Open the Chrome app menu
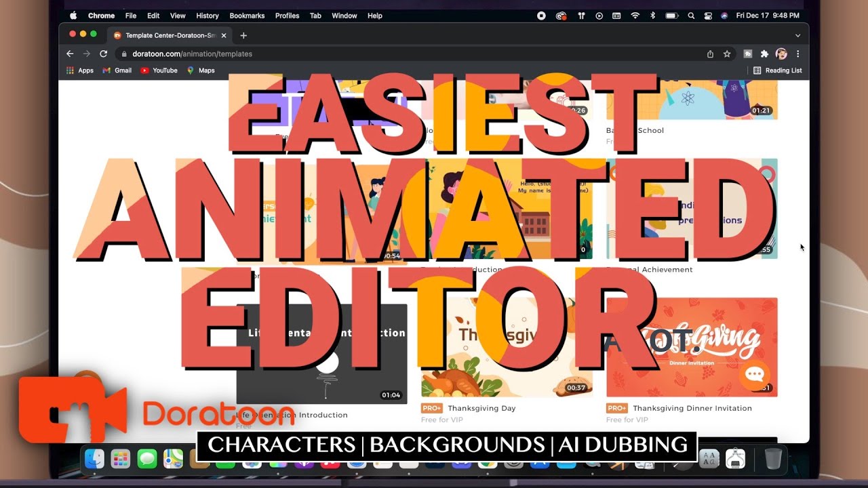 101,16
